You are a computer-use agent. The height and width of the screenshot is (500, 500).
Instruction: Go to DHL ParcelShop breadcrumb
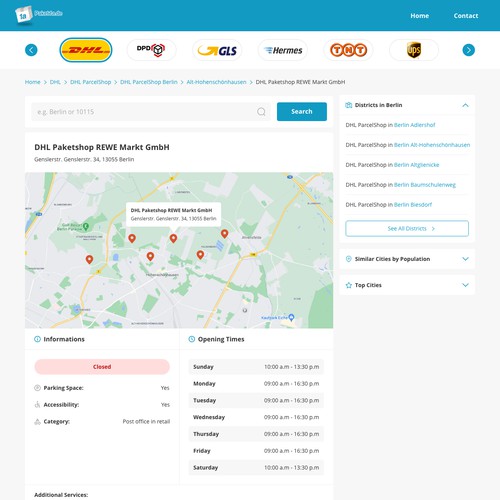pyautogui.click(x=90, y=82)
